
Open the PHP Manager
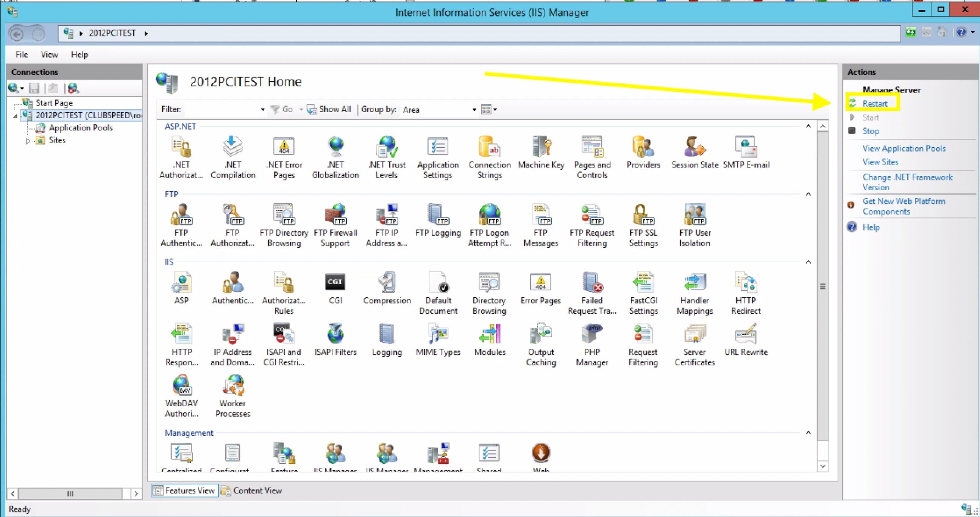592,345
